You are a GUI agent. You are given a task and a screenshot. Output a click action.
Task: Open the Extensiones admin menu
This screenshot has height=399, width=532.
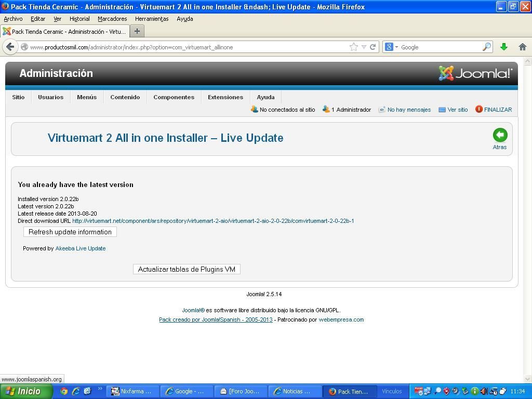tap(225, 97)
